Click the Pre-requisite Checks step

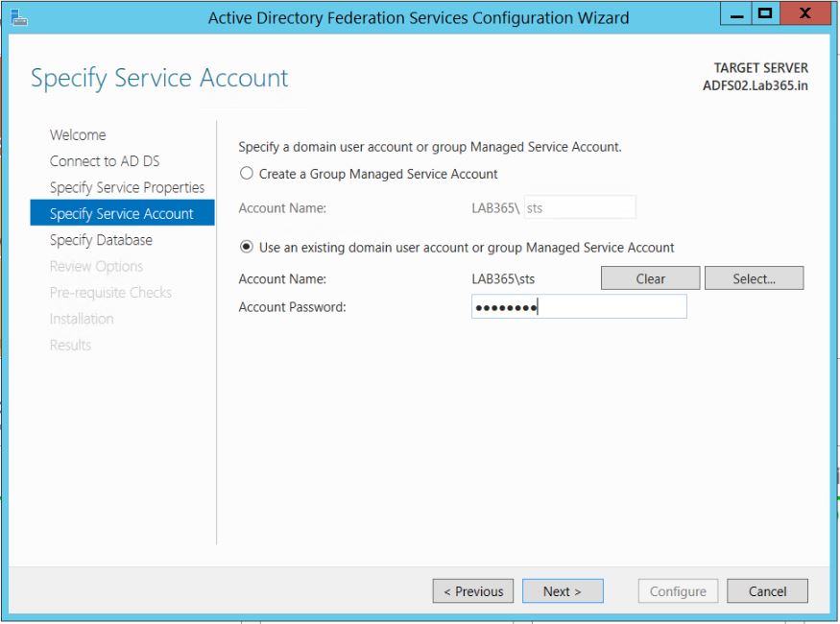(110, 292)
